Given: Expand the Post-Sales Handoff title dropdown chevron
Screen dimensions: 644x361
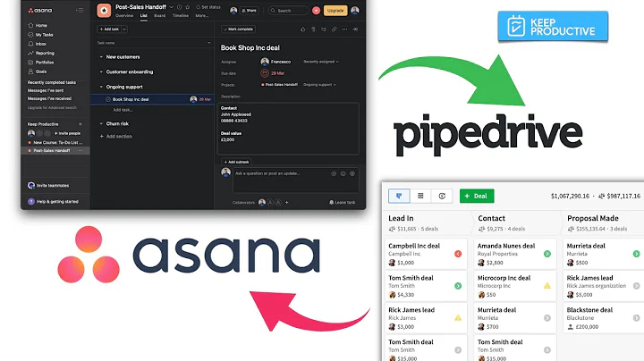Looking at the screenshot, I should [171, 7].
